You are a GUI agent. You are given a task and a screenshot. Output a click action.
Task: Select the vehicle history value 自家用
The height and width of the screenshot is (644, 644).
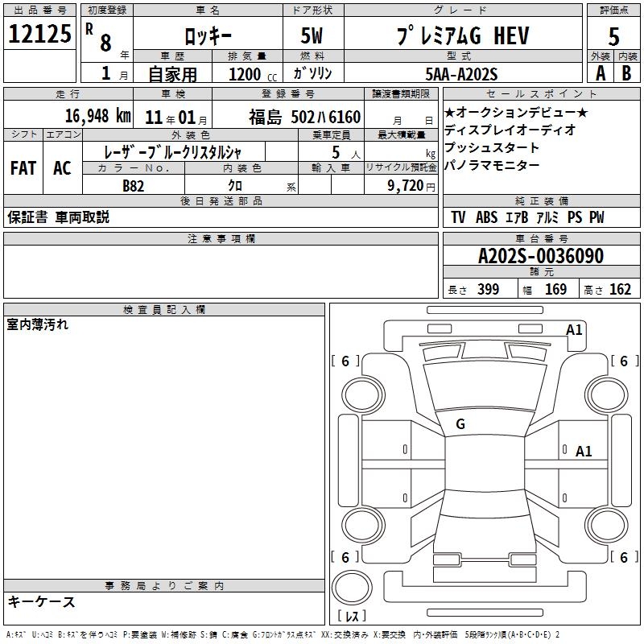(x=172, y=74)
